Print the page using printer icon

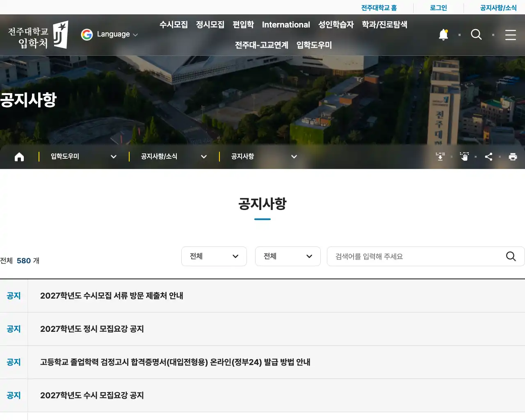pyautogui.click(x=513, y=157)
